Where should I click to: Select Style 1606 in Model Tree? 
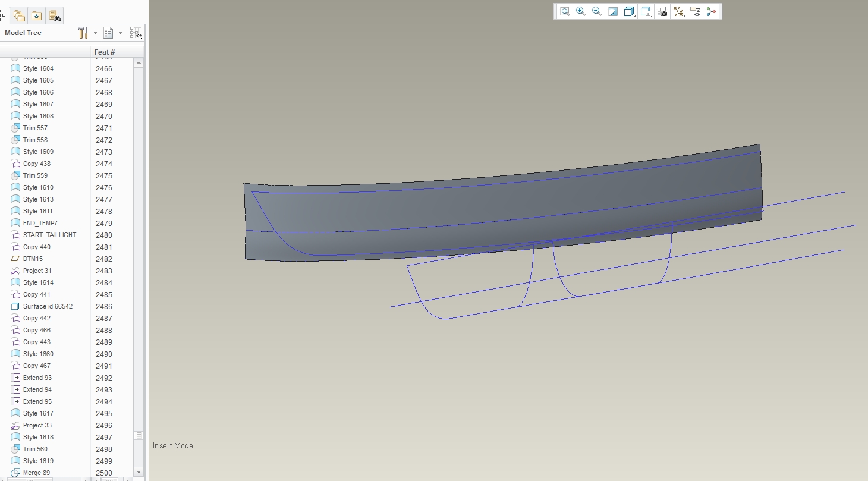point(38,92)
